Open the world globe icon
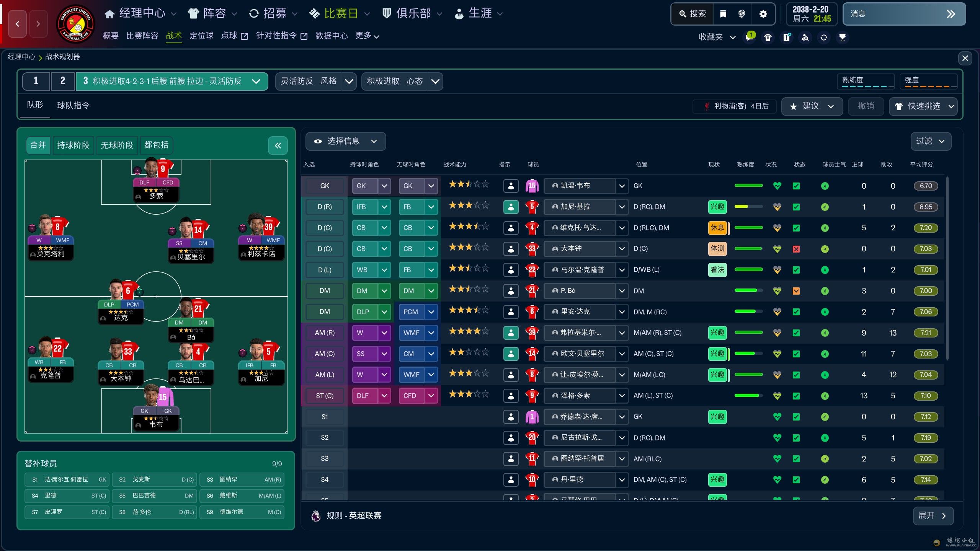980x551 pixels. [x=742, y=14]
